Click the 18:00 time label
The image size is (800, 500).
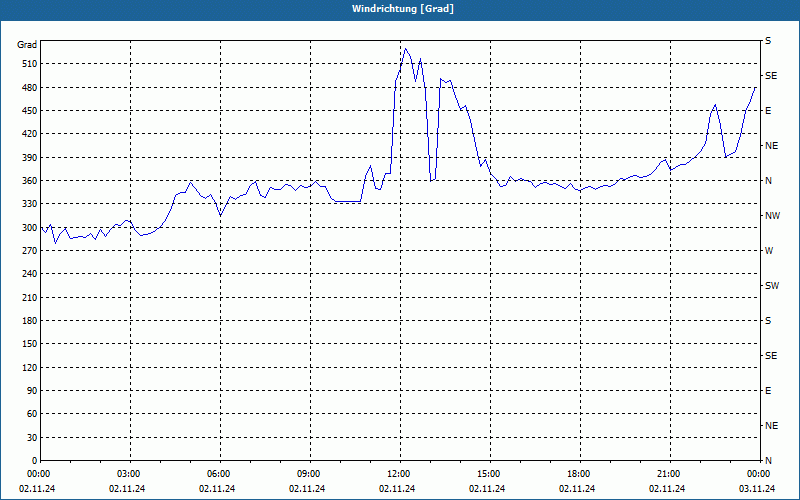tap(578, 474)
